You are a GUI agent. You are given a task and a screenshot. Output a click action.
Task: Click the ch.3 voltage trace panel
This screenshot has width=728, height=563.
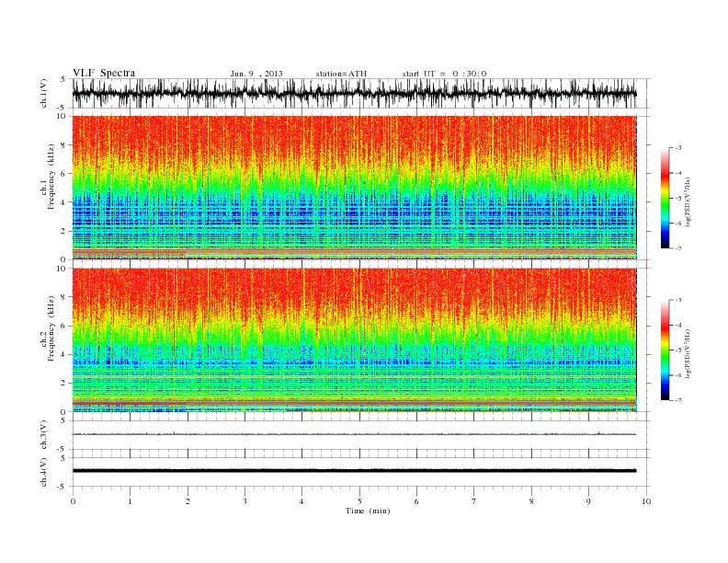coord(361,435)
